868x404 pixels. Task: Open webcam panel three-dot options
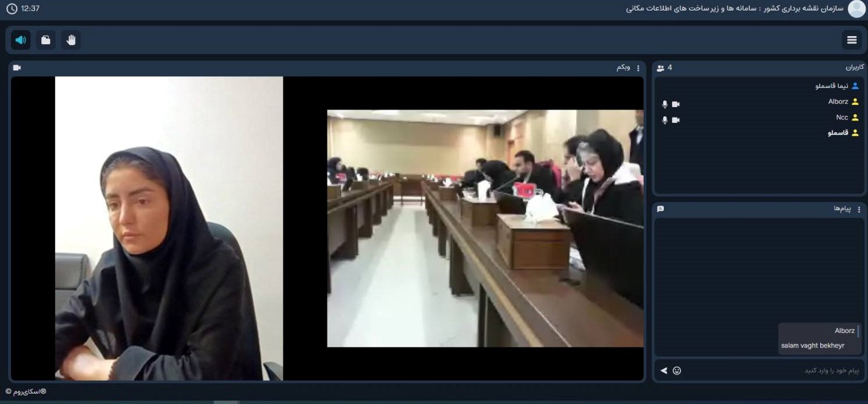click(638, 68)
